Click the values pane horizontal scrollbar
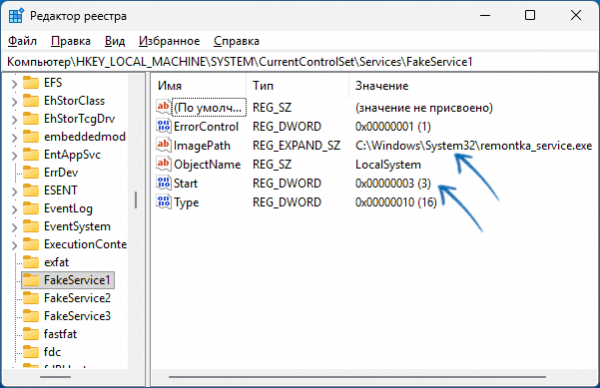 click(357, 377)
